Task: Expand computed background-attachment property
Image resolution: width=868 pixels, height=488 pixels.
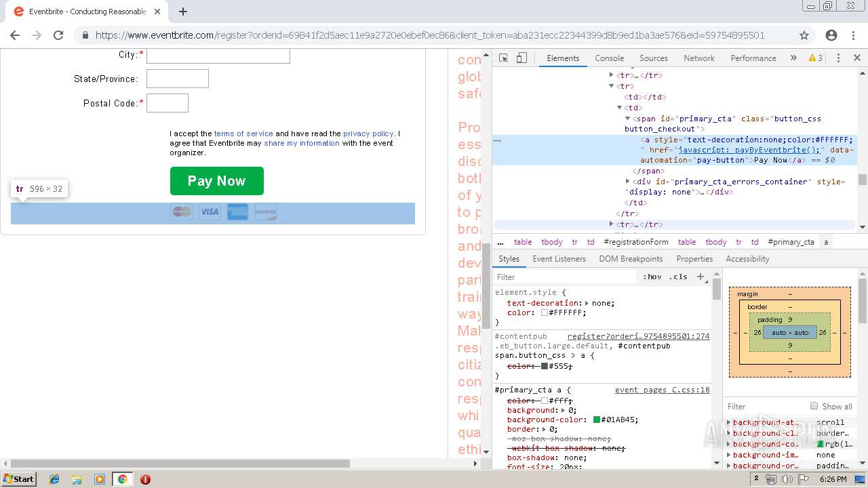Action: pos(729,422)
